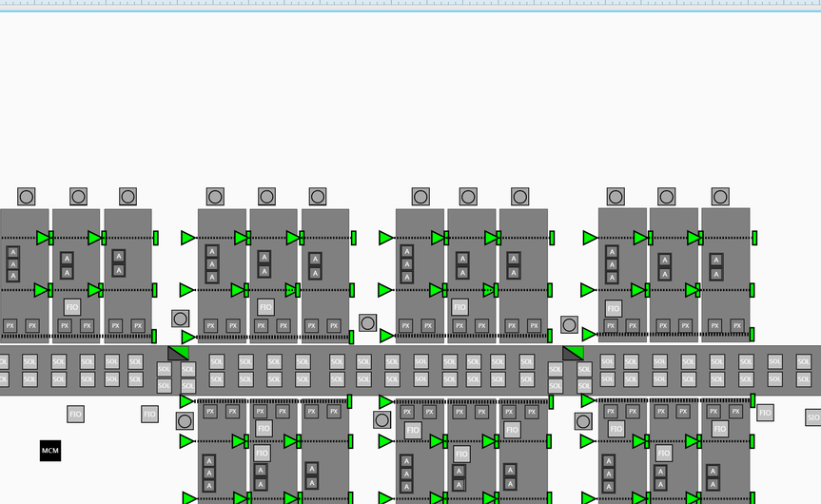Click the circle icon below the conveyor under right diverter
This screenshot has height=504, width=821.
click(582, 421)
